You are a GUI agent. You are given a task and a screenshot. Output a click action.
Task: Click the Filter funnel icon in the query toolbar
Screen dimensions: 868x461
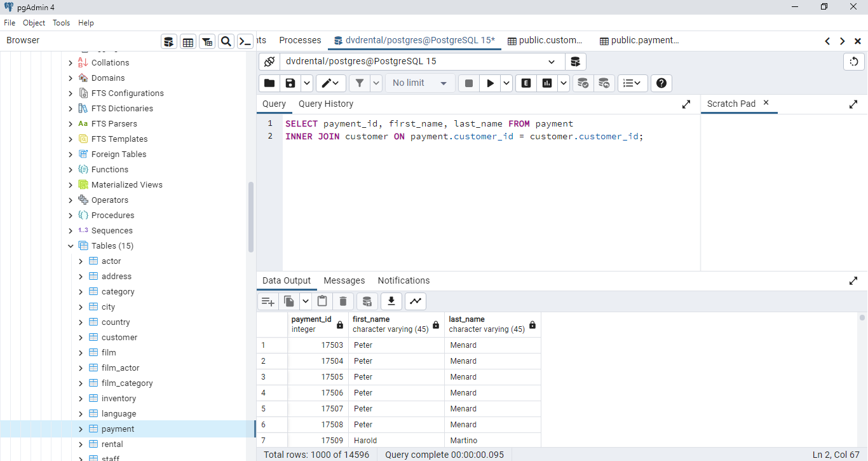coord(360,83)
